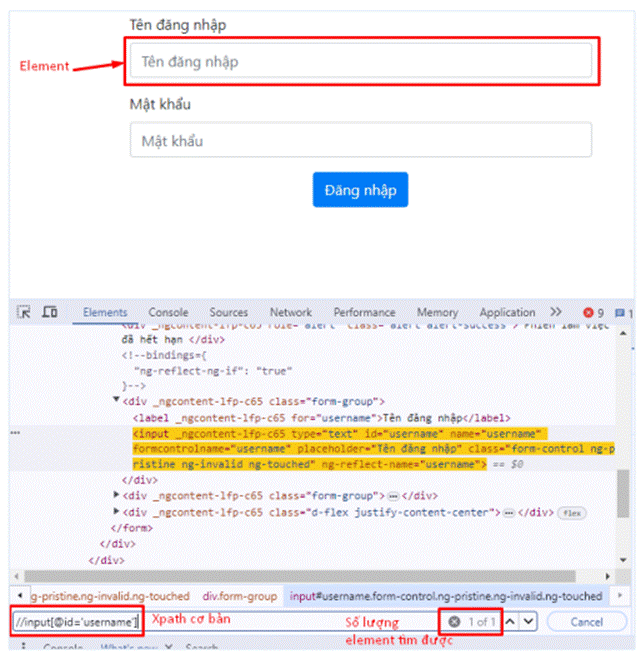The width and height of the screenshot is (641, 659).
Task: Switch to the Console tab
Action: (168, 312)
